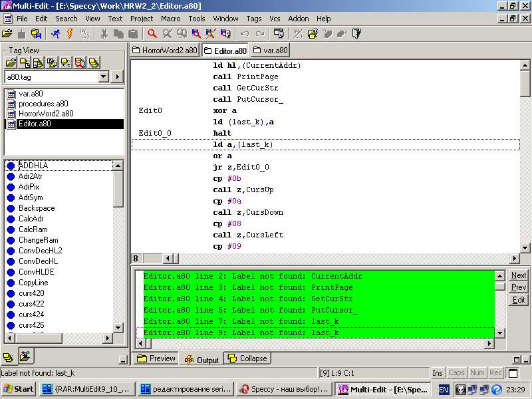Click the Edit button in output panel
Screen dimensions: 532x399
click(x=519, y=300)
